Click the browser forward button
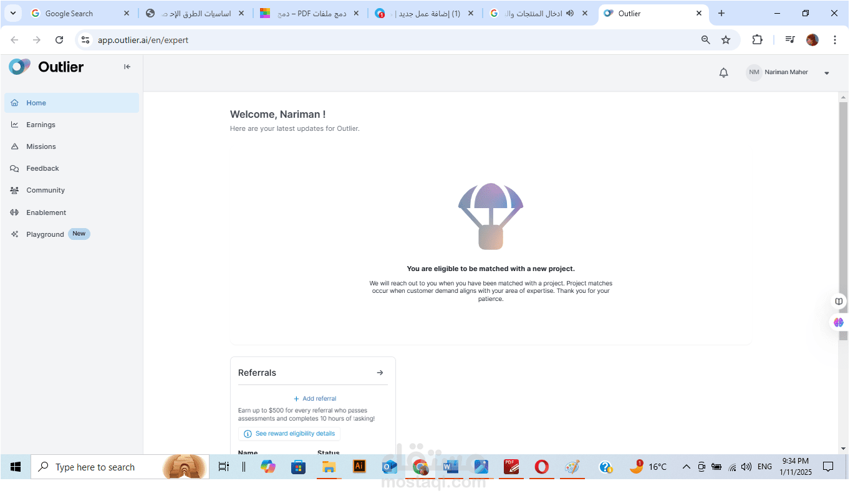This screenshot has height=501, width=868. [x=37, y=40]
